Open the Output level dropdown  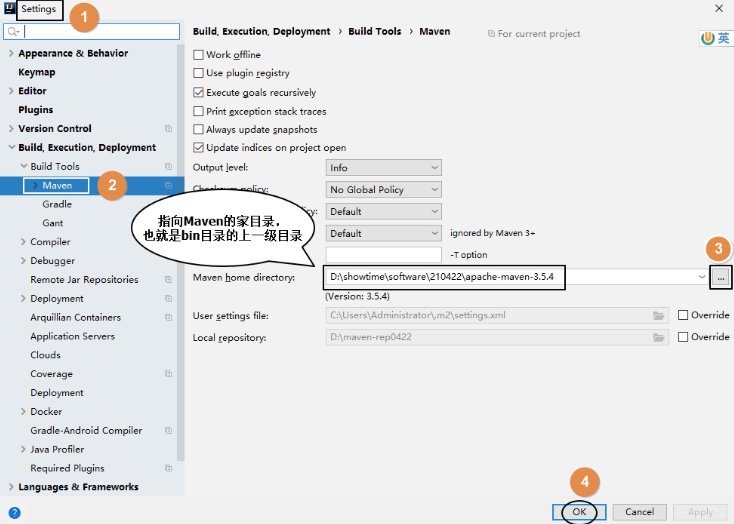pyautogui.click(x=383, y=168)
